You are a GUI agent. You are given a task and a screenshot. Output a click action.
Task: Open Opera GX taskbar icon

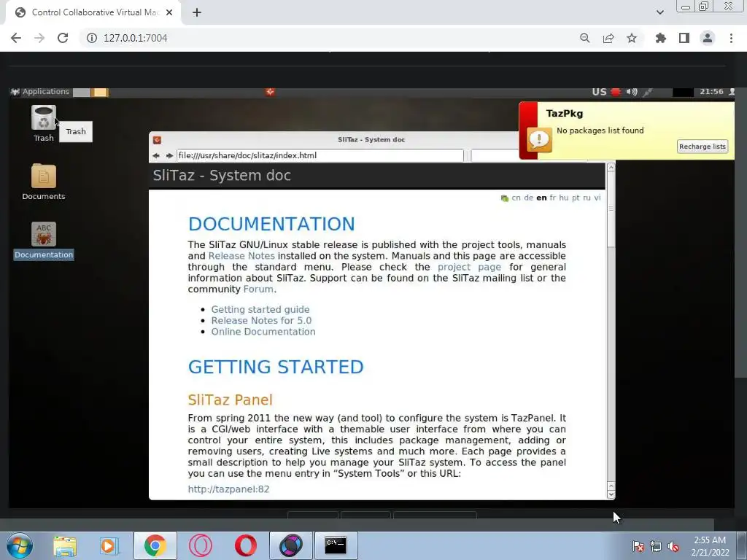(x=200, y=545)
